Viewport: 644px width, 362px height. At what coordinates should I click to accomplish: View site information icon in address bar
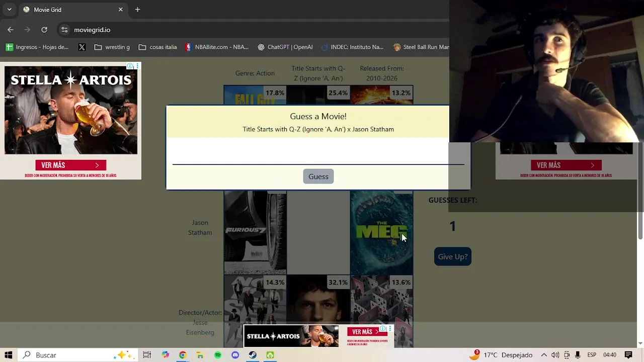tap(64, 30)
